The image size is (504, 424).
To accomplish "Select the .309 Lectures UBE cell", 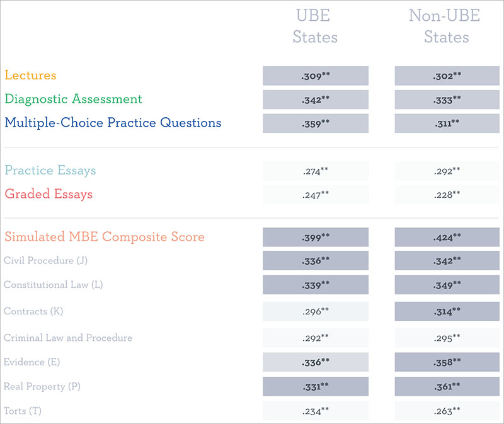I will 315,76.
